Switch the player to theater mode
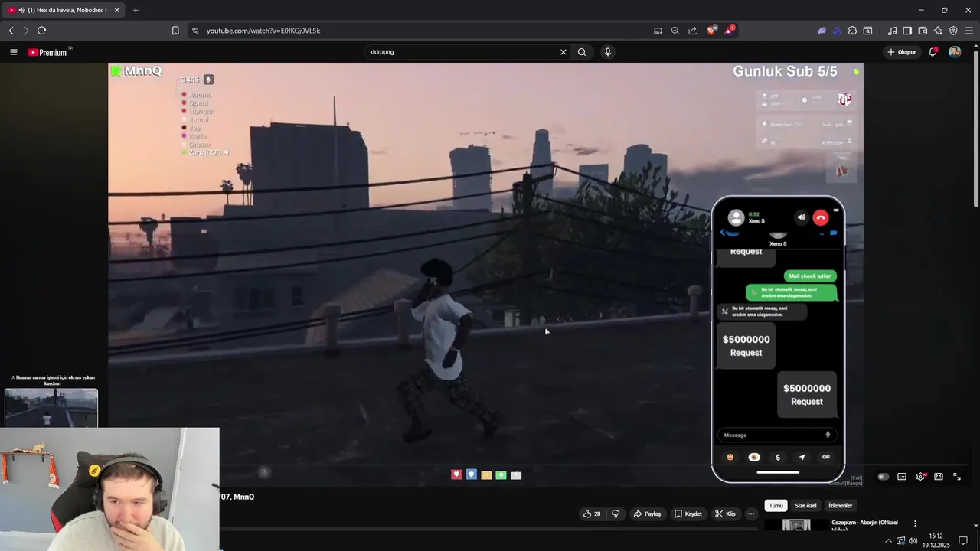The width and height of the screenshot is (980, 551). click(x=939, y=477)
